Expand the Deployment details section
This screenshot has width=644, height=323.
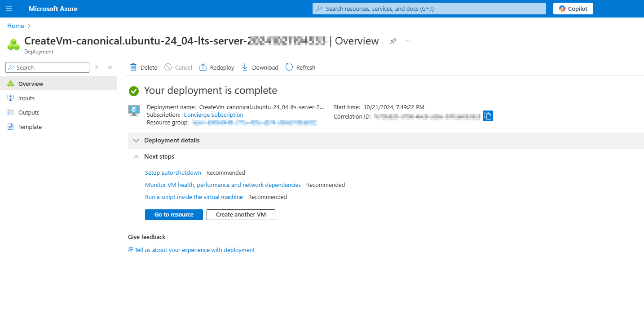386,140
